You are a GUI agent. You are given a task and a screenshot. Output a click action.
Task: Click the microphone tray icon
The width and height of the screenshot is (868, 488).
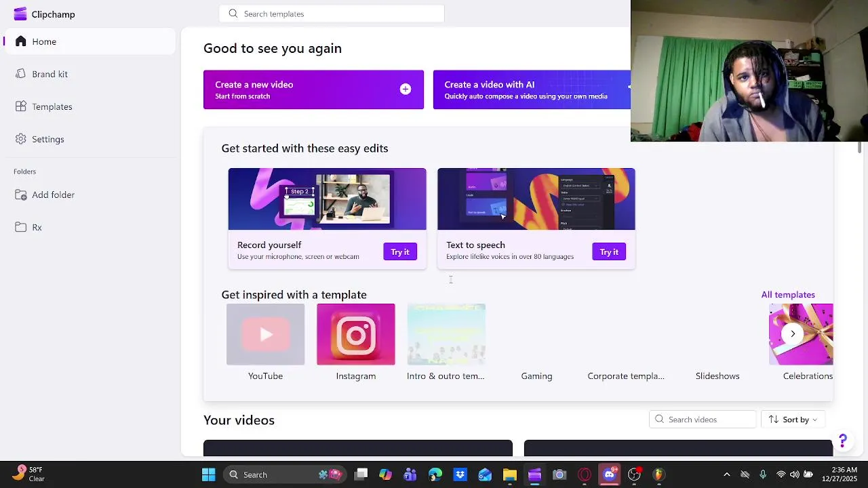[763, 474]
